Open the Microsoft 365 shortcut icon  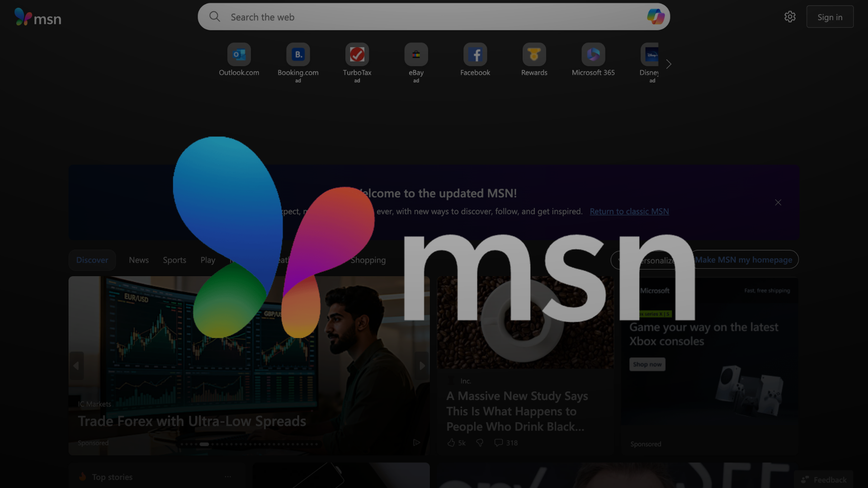[593, 55]
